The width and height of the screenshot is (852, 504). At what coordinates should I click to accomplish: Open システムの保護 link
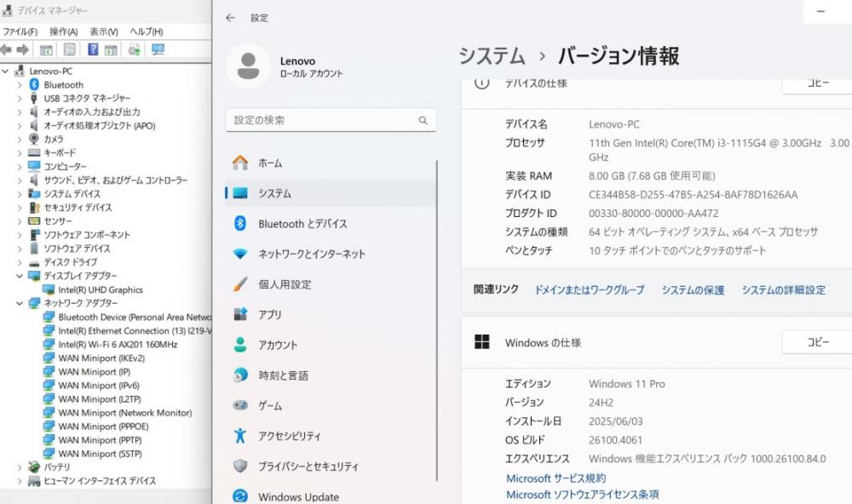point(693,290)
